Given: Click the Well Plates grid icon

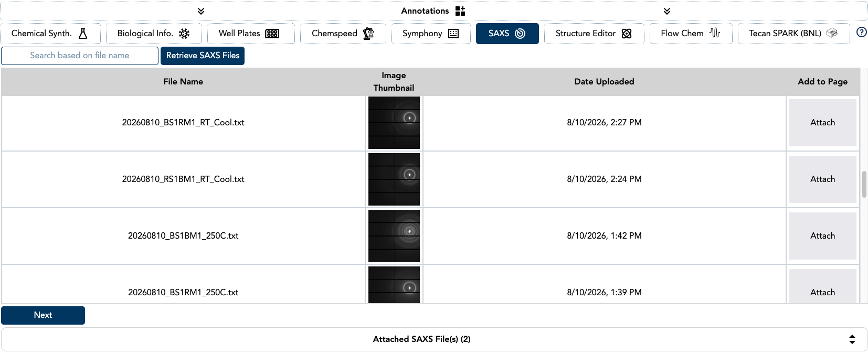Looking at the screenshot, I should point(272,34).
